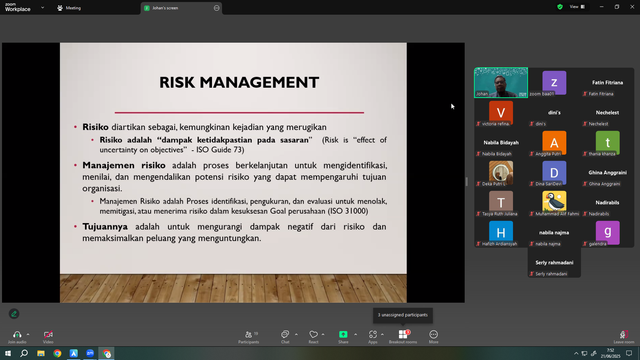Expand the chevron next to Apps
This screenshot has height=360, width=640.
(382, 335)
